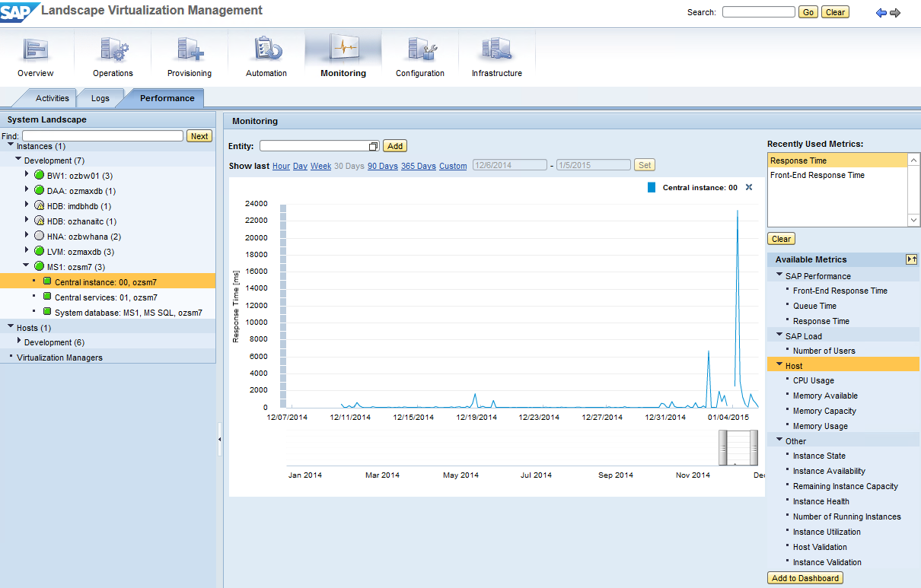This screenshot has width=921, height=588.
Task: Select CPU Usage metric
Action: [813, 380]
